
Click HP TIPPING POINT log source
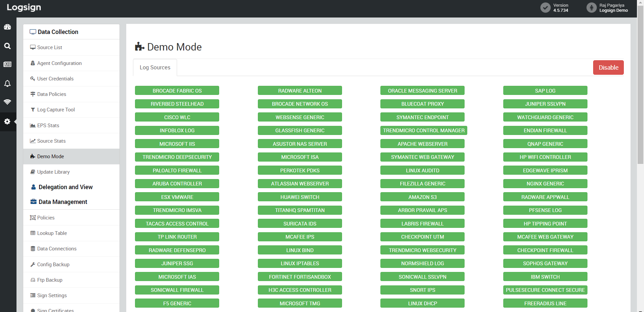[545, 223]
